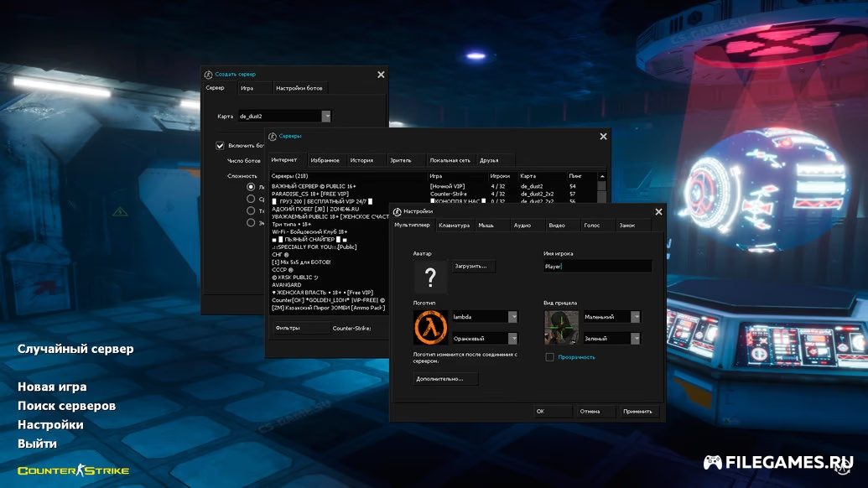Click the crosshair preview image
This screenshot has width=868, height=488.
point(561,328)
